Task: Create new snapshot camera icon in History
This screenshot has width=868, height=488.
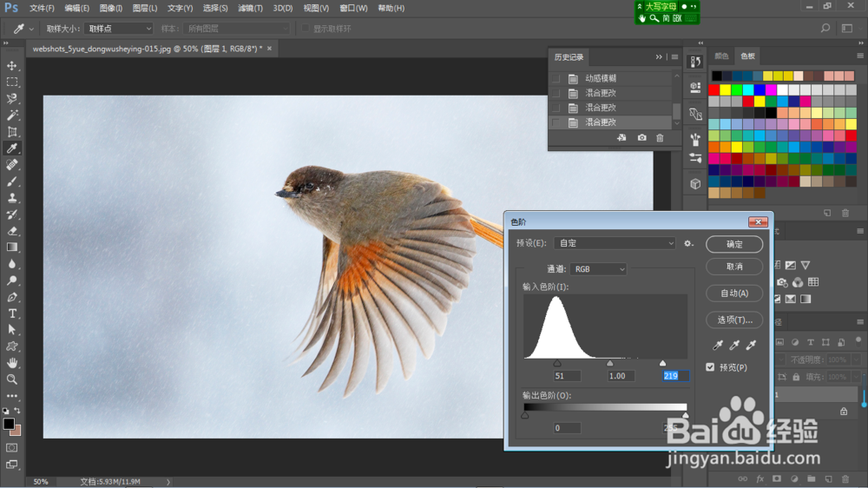Action: (x=641, y=138)
